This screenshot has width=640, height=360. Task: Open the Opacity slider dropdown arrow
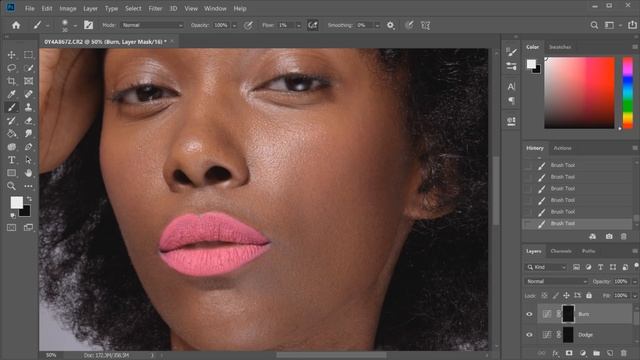pyautogui.click(x=234, y=25)
